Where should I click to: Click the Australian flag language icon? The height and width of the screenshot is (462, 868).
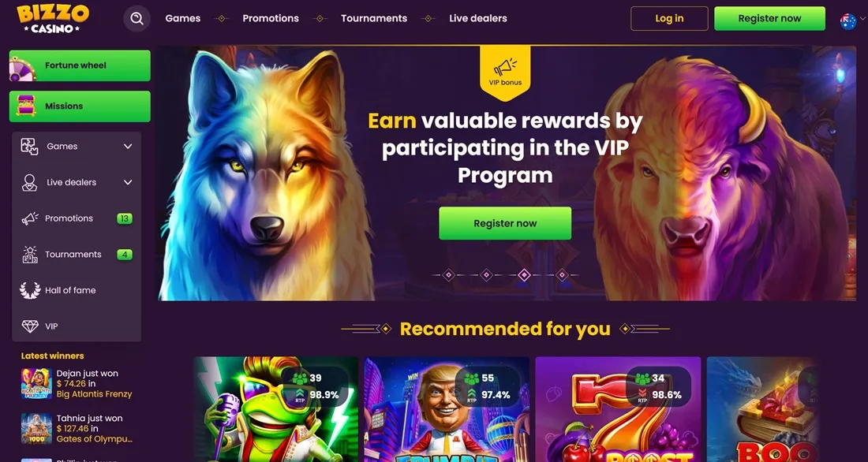(x=848, y=21)
